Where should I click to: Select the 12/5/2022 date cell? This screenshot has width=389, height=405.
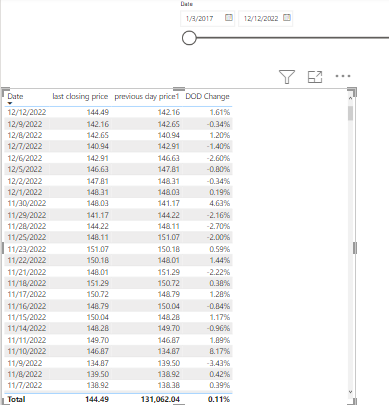(25, 169)
